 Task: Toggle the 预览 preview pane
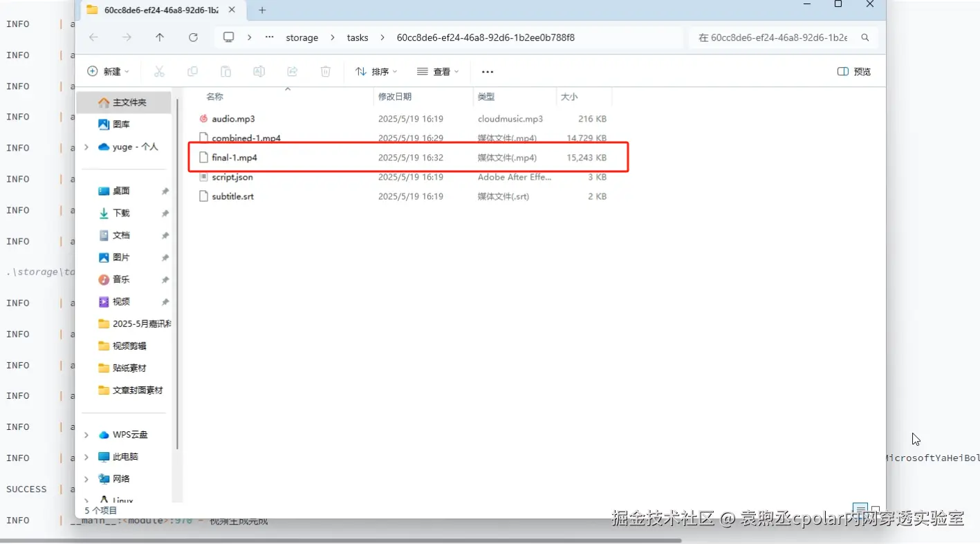coord(854,71)
